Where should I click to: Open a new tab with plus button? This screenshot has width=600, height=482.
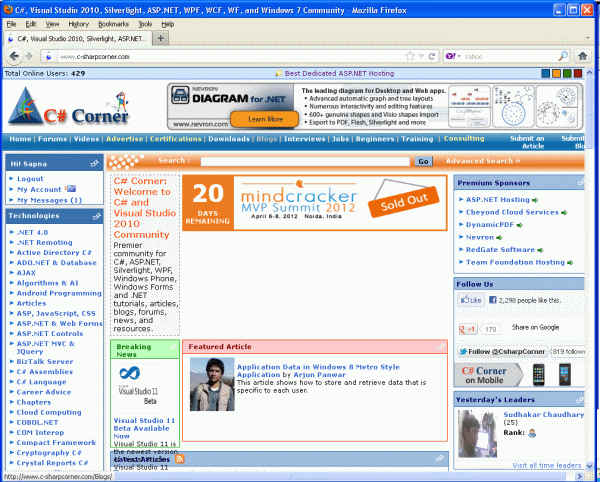161,38
